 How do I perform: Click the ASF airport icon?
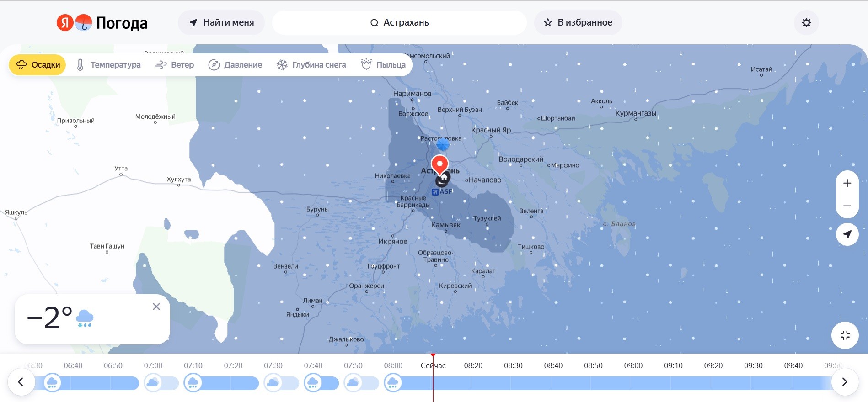coord(435,192)
